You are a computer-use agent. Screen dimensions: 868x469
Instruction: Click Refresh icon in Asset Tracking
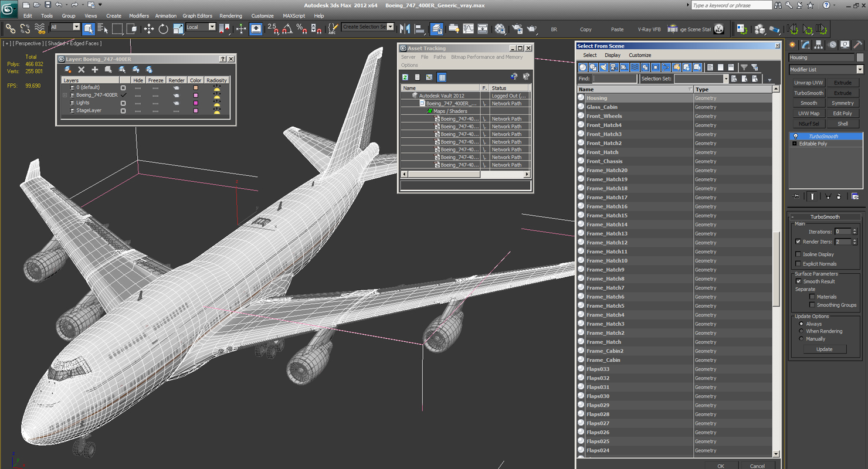point(405,77)
